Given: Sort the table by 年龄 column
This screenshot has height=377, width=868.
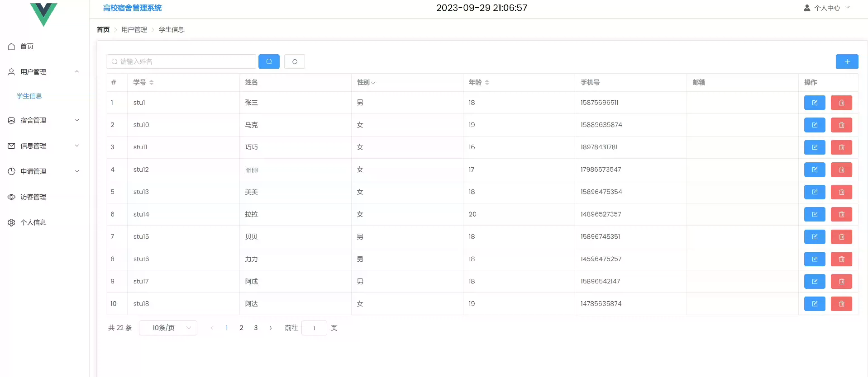Looking at the screenshot, I should coord(487,82).
